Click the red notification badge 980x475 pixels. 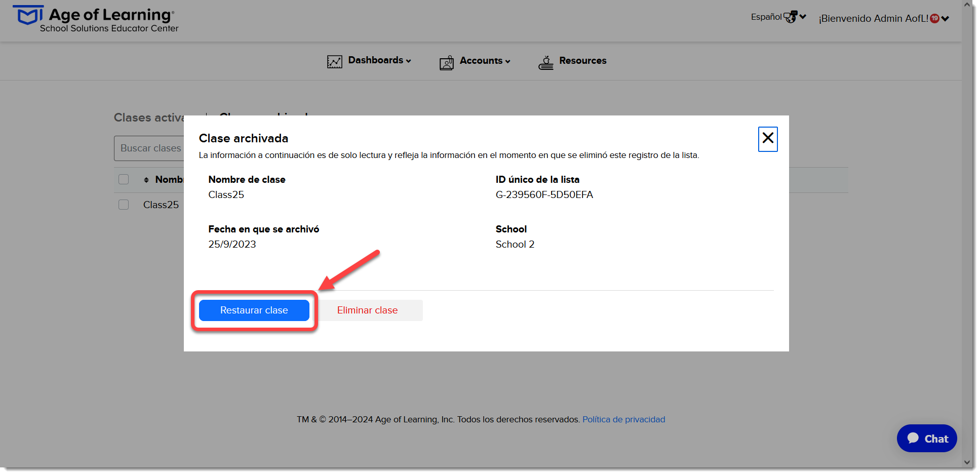coord(934,18)
